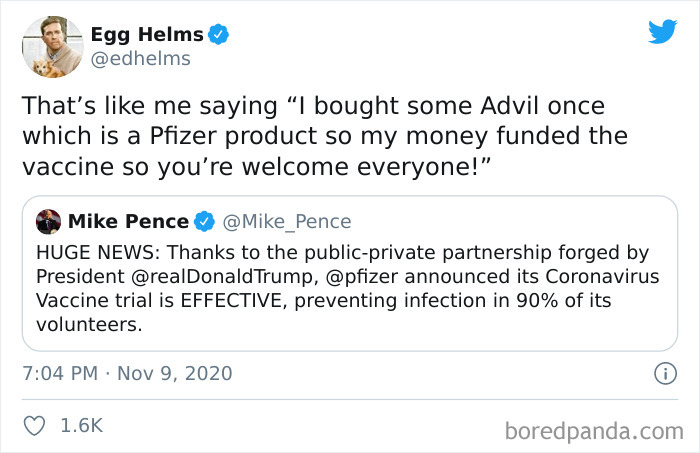The image size is (700, 453).
Task: Open the quoted HUGE NEWS tweet
Action: pyautogui.click(x=349, y=298)
